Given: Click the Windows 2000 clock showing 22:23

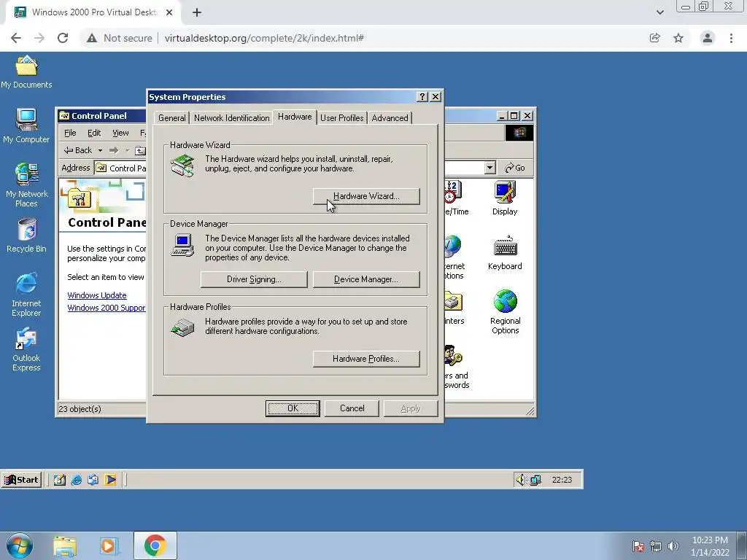Looking at the screenshot, I should point(562,480).
